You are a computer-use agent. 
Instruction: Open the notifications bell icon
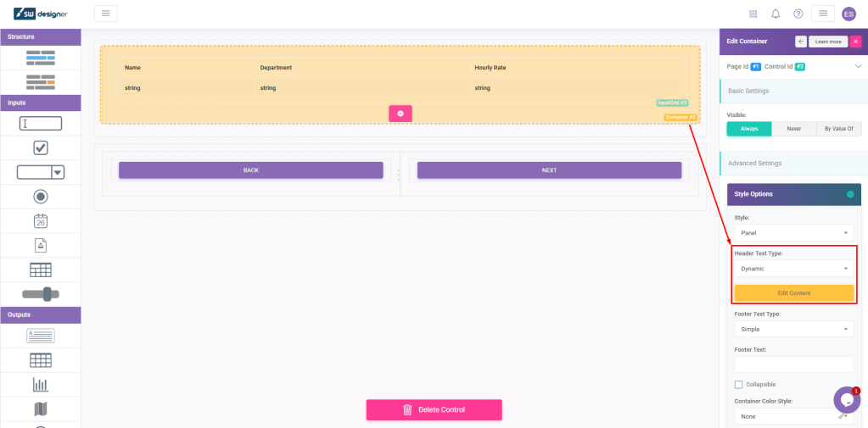(776, 14)
